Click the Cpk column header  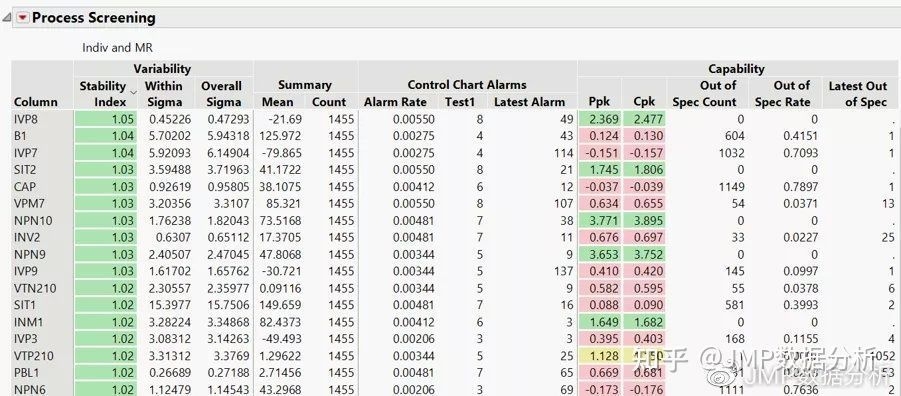644,102
